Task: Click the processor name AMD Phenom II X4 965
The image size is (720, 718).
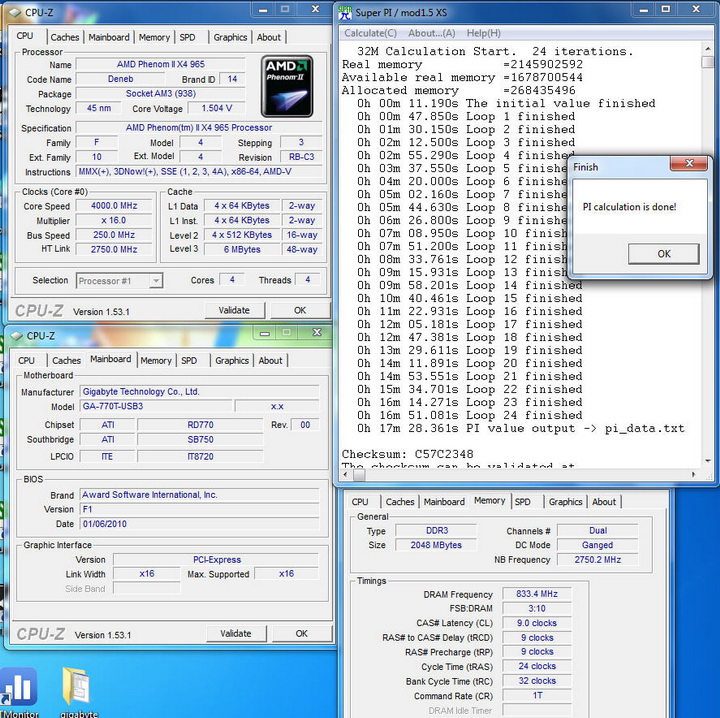Action: coord(161,64)
